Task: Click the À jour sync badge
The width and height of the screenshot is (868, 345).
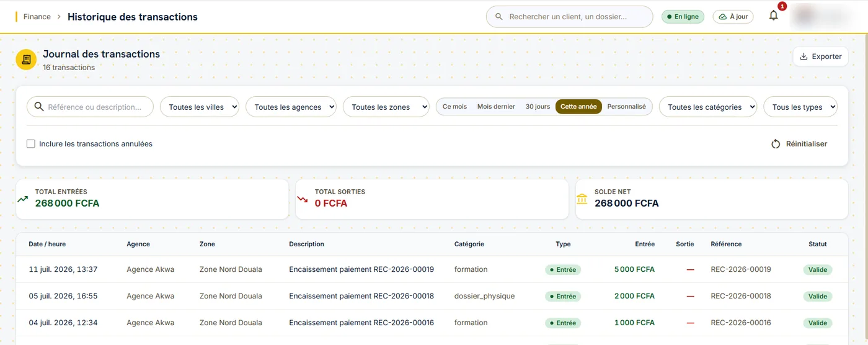Action: click(733, 17)
